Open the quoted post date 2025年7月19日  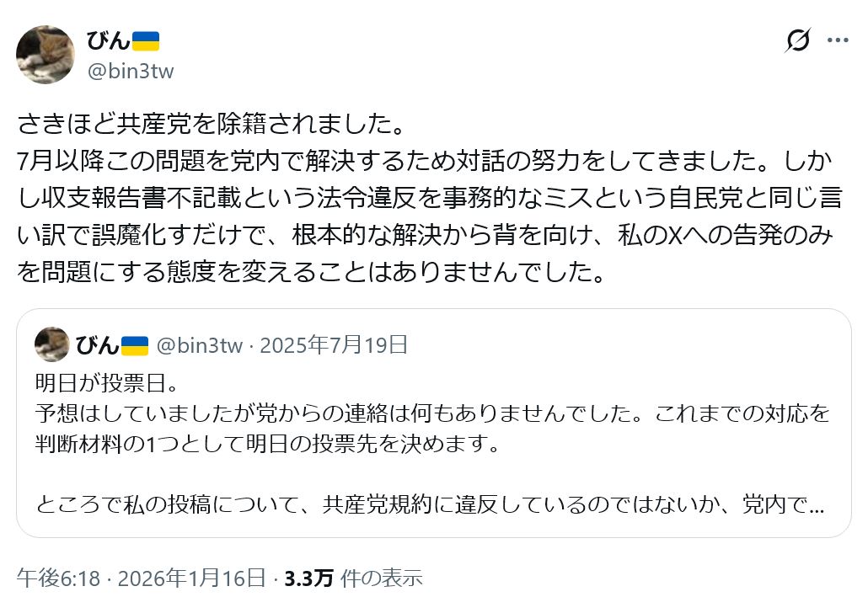coord(335,345)
